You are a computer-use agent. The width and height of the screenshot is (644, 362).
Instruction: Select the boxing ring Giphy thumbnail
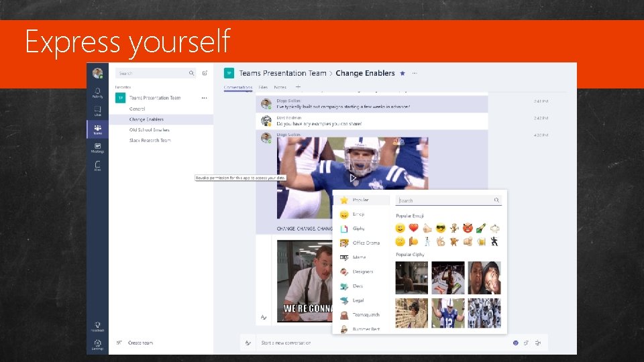448,278
